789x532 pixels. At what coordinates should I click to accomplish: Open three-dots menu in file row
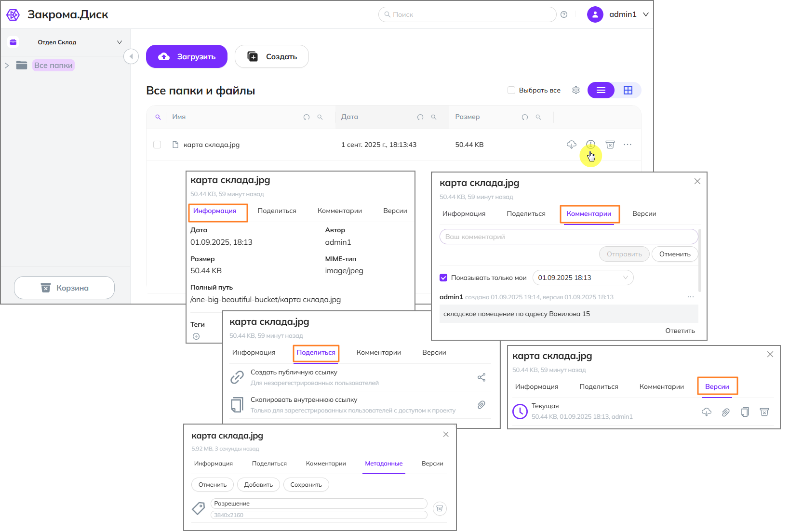[628, 145]
